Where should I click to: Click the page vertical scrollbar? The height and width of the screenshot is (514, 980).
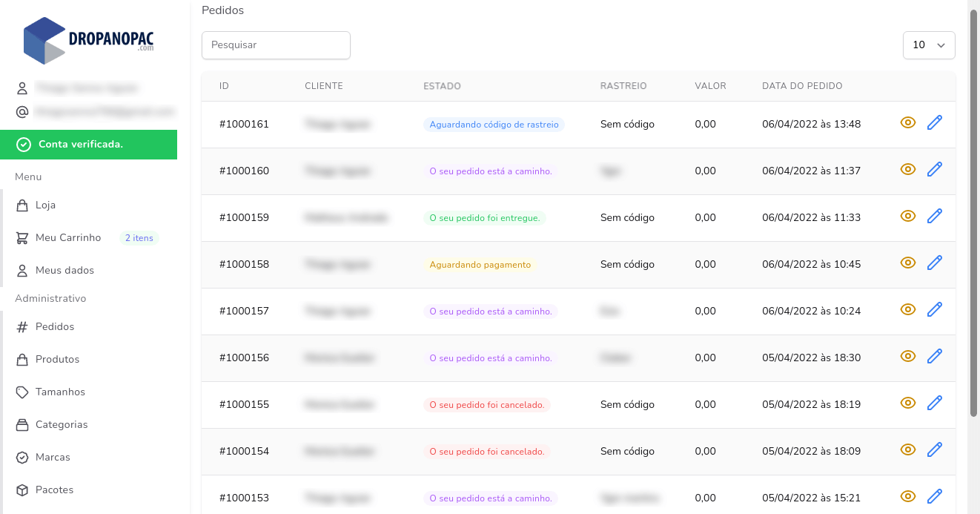(973, 214)
